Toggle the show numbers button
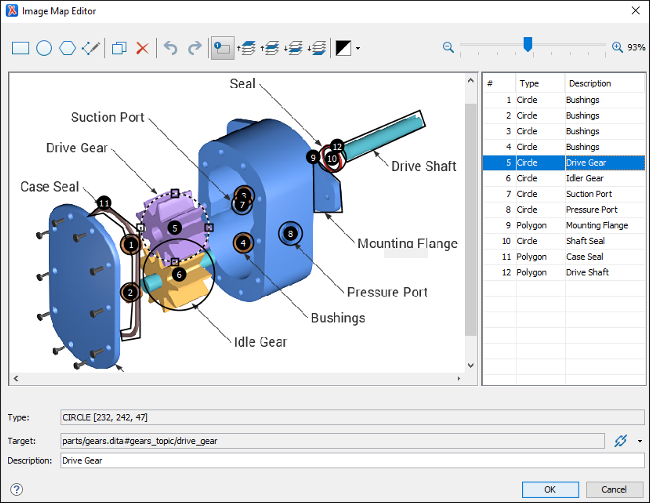Screen dimensions: 650x503 222,48
